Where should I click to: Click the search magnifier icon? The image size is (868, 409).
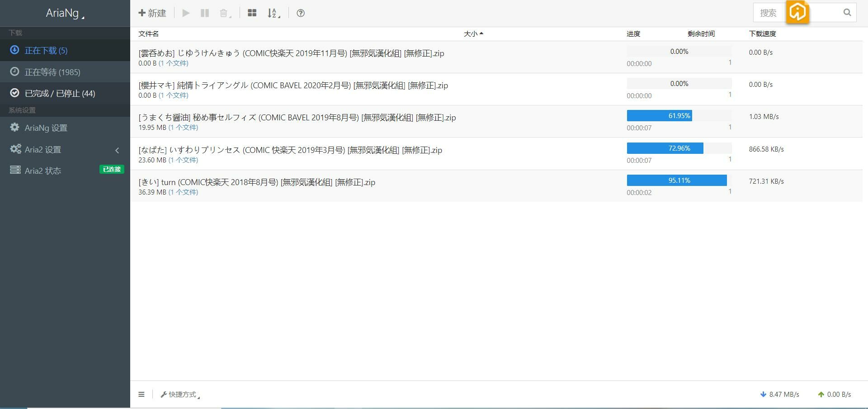point(847,13)
